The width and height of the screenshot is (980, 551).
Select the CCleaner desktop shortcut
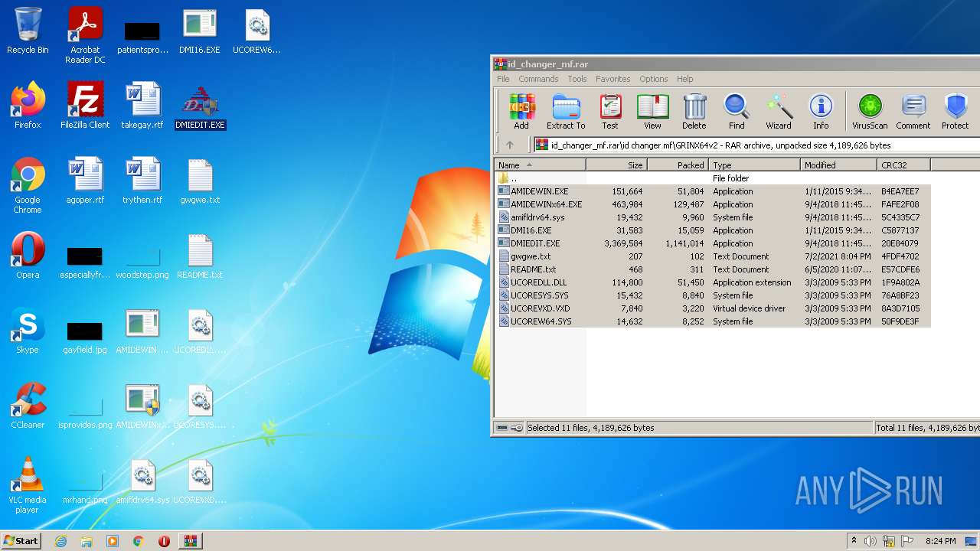(x=28, y=405)
